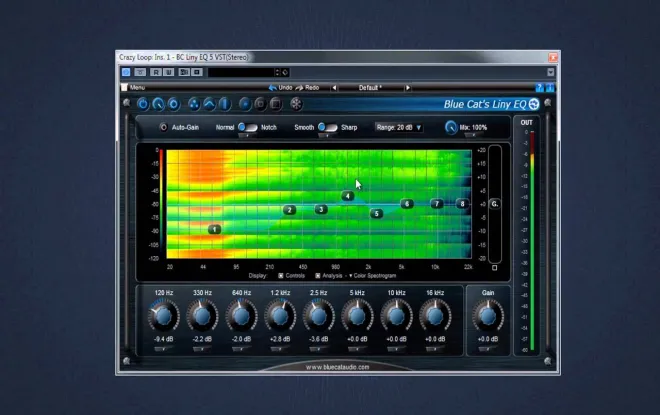Viewport: 660px width, 415px height.
Task: Open help with the question mark icon
Action: 540,88
